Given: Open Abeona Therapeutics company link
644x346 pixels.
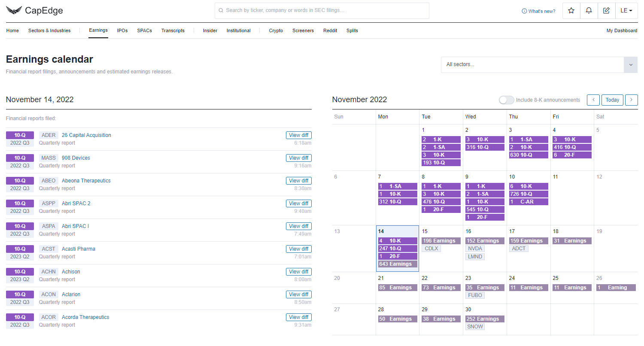Looking at the screenshot, I should (x=86, y=181).
